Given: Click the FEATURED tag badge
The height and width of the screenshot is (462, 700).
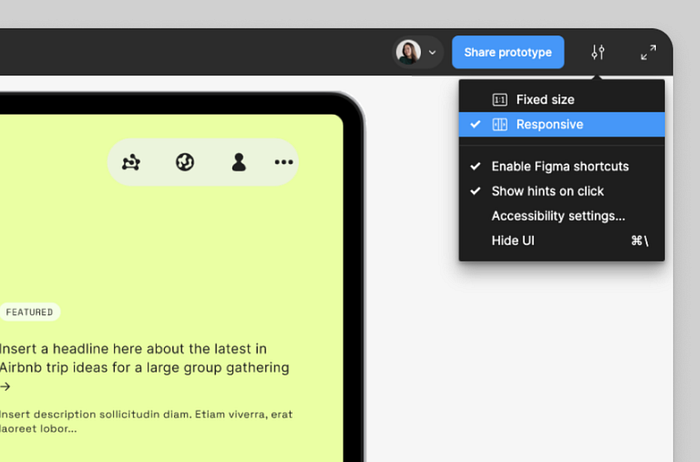Looking at the screenshot, I should [29, 312].
